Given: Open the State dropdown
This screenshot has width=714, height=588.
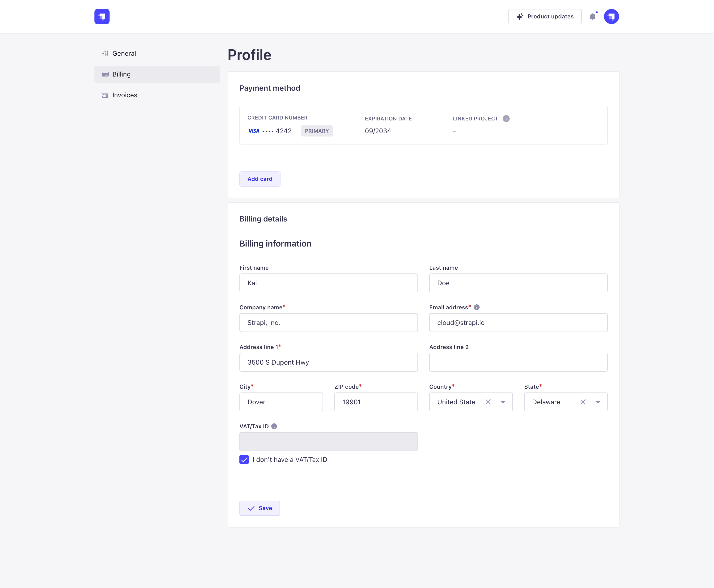Looking at the screenshot, I should coord(598,402).
